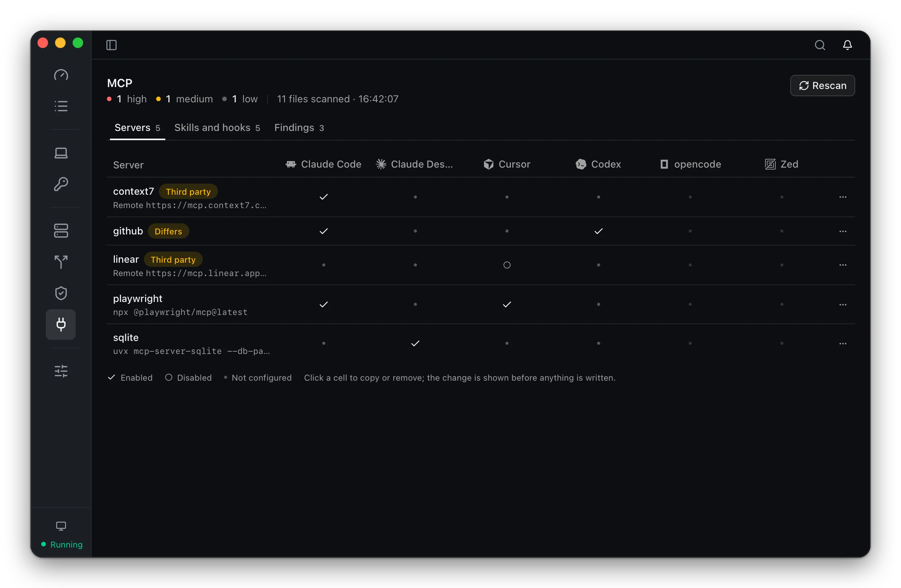The height and width of the screenshot is (588, 901).
Task: Click the Cursor column header
Action: click(507, 164)
